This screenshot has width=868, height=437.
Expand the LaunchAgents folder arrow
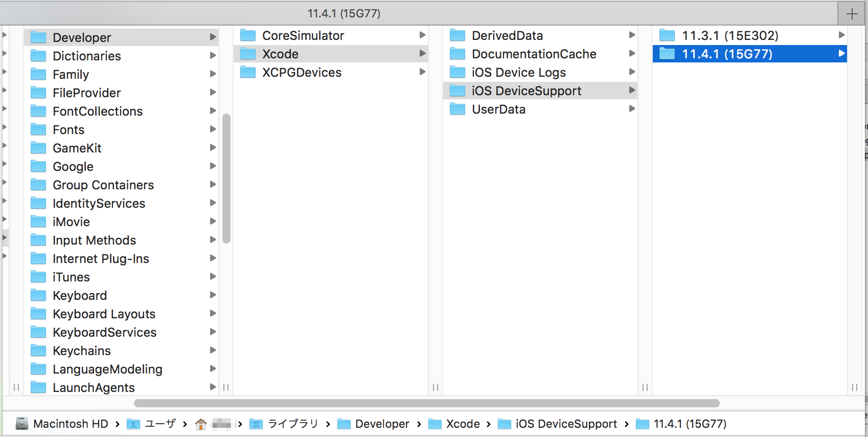click(x=213, y=387)
